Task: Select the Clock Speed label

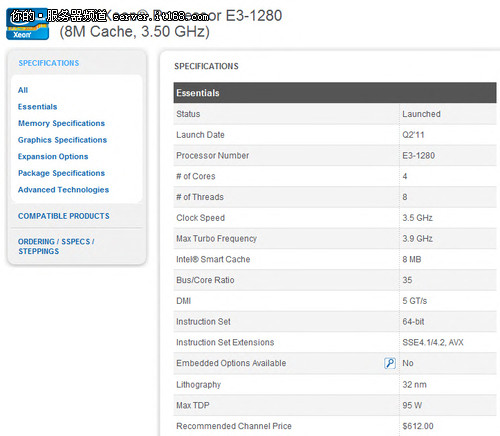Action: click(x=200, y=218)
